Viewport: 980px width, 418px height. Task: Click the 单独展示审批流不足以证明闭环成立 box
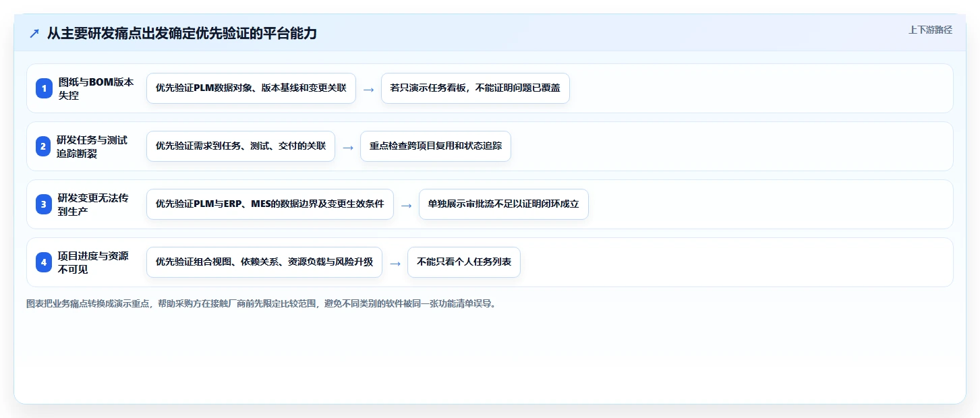pos(504,204)
